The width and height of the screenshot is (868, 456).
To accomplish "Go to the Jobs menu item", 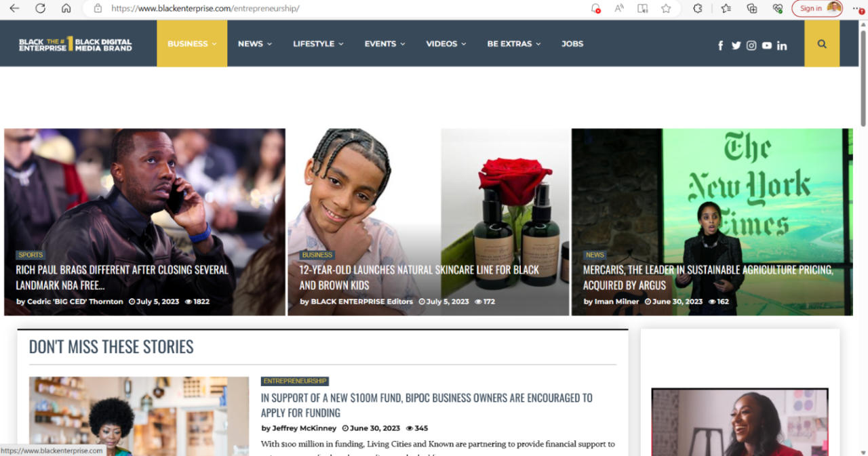I will coord(572,44).
